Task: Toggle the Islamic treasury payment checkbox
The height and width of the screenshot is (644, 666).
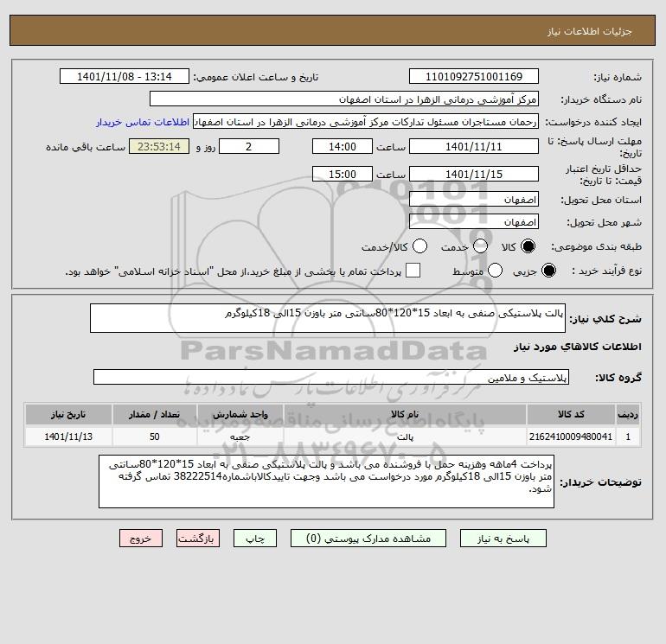Action: pyautogui.click(x=413, y=271)
